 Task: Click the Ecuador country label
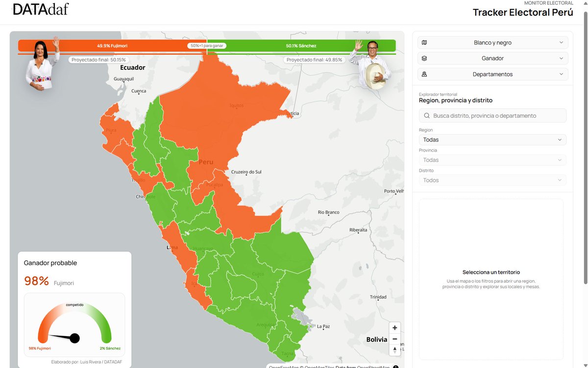pyautogui.click(x=133, y=68)
